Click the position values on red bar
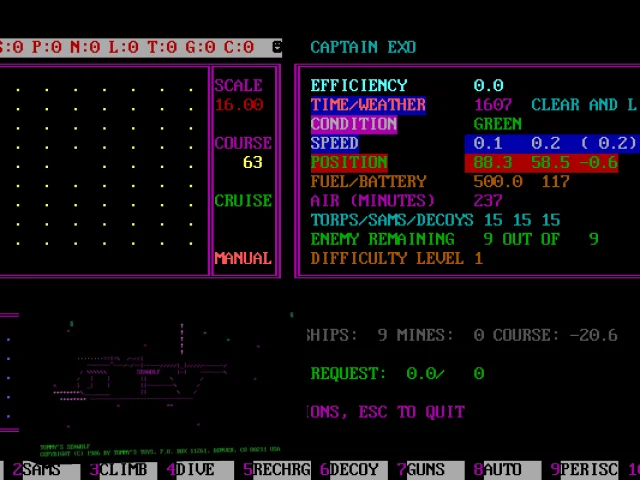Image resolution: width=640 pixels, height=480 pixels. tap(541, 162)
